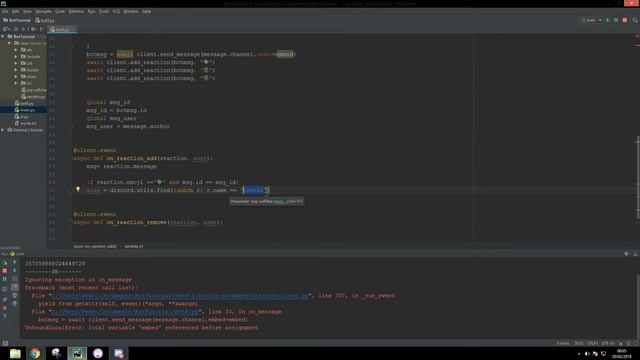Click lambda breadcrumb below editor
This screenshot has height=360, width=640.
(133, 246)
